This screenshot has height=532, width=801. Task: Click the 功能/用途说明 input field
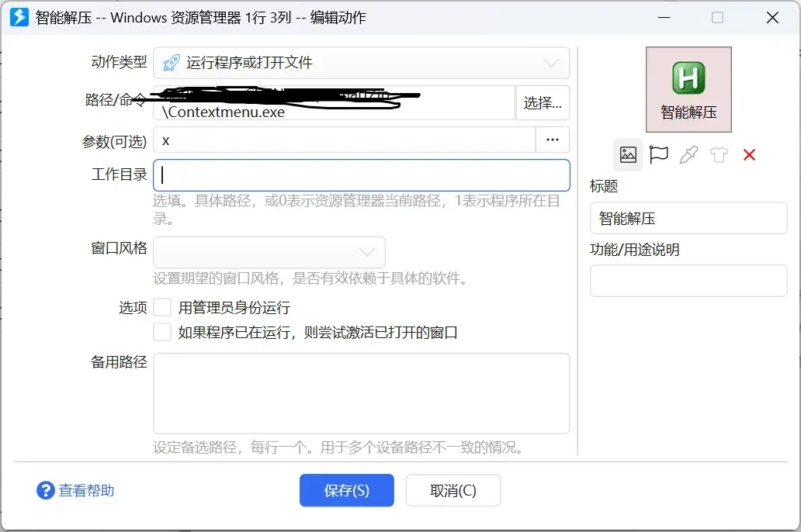pyautogui.click(x=688, y=280)
